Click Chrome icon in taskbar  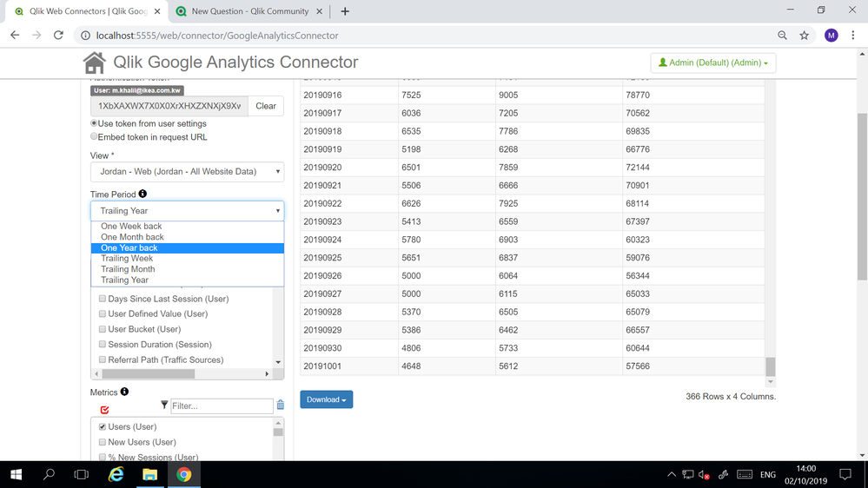[x=184, y=475]
